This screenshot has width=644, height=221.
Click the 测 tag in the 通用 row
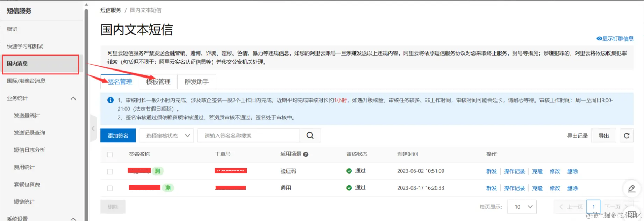pyautogui.click(x=168, y=188)
